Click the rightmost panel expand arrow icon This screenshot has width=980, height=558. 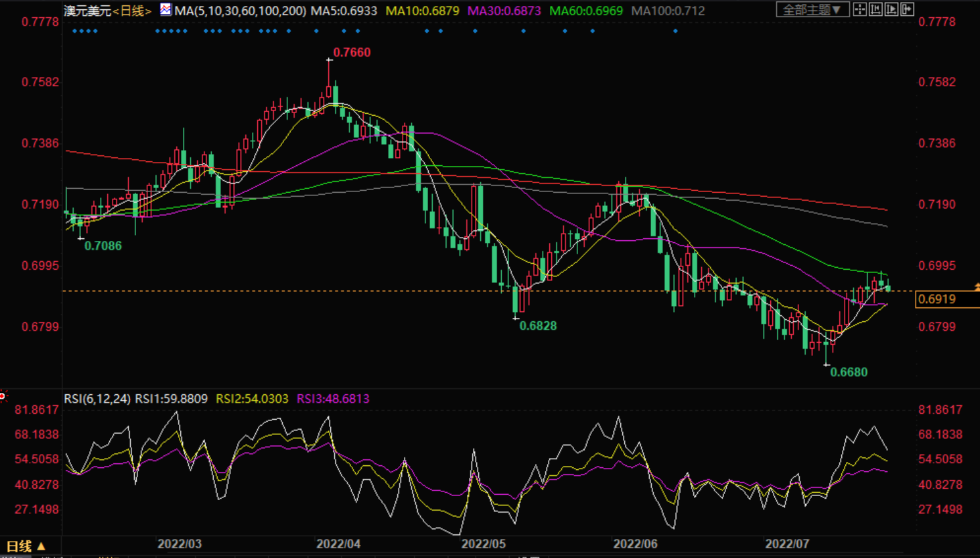coord(908,9)
